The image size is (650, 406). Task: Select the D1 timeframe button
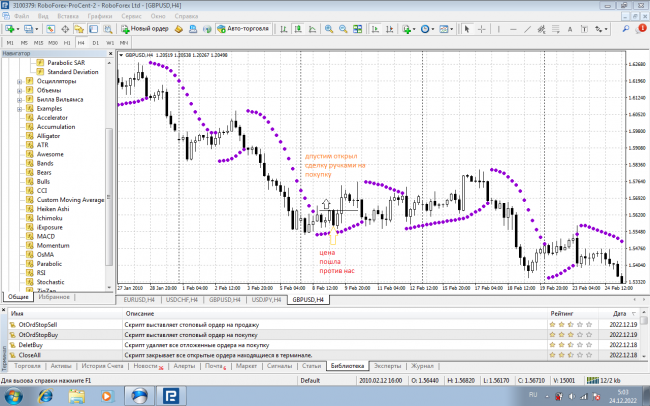[96, 43]
